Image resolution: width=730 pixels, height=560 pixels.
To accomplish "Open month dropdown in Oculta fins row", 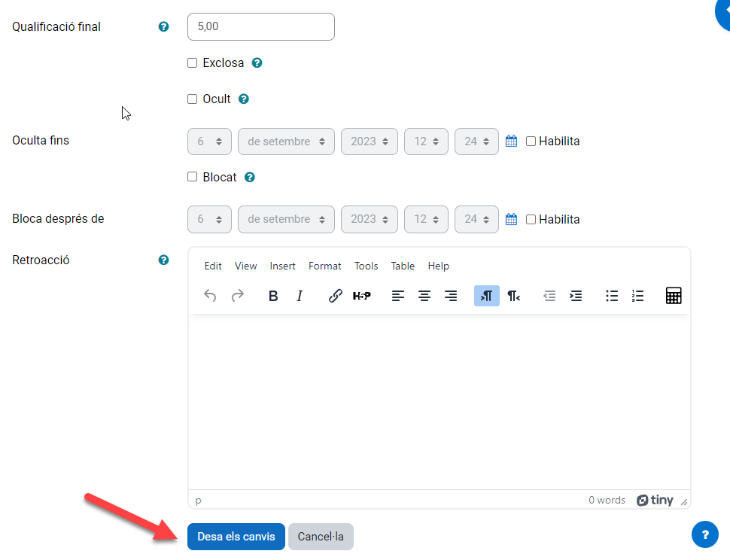I will pos(286,142).
